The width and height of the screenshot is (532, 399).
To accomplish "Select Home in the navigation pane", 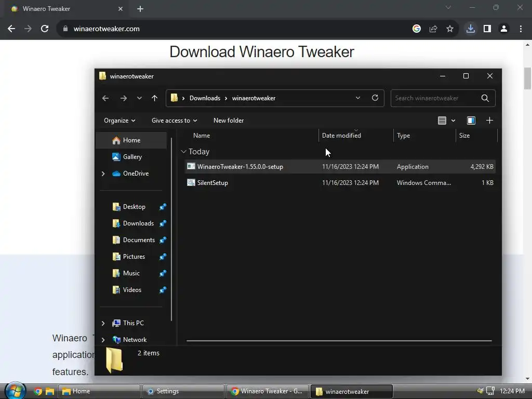I will tap(131, 140).
